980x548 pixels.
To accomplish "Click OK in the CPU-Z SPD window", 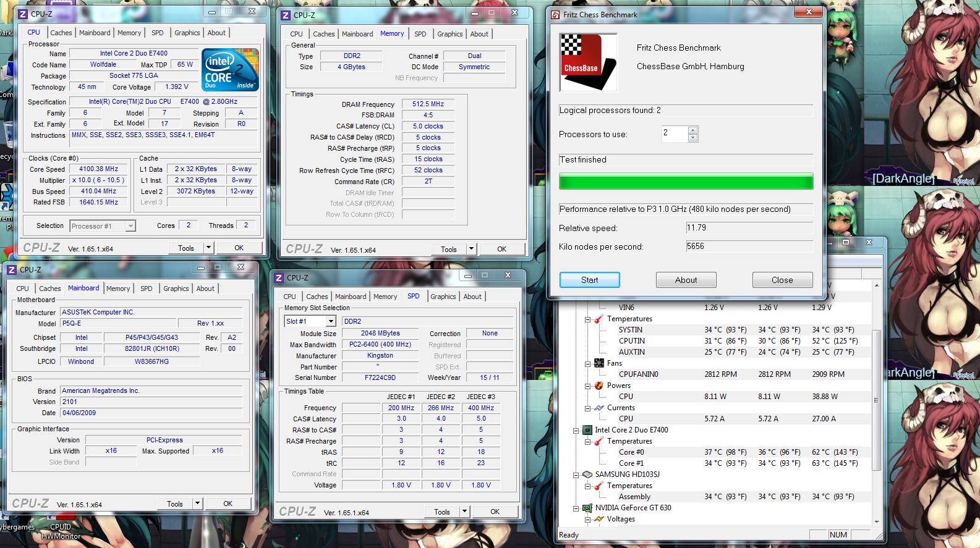I will pos(495,512).
